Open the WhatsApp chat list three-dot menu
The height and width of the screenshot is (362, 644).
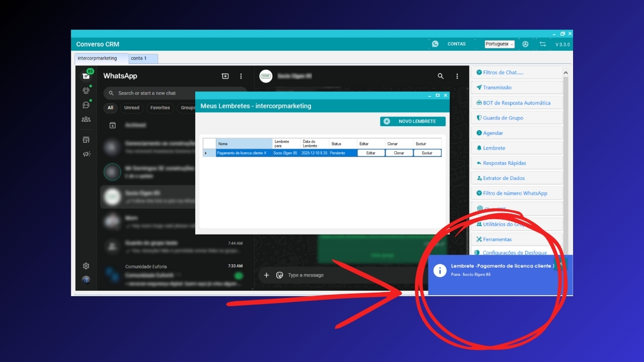pyautogui.click(x=241, y=76)
